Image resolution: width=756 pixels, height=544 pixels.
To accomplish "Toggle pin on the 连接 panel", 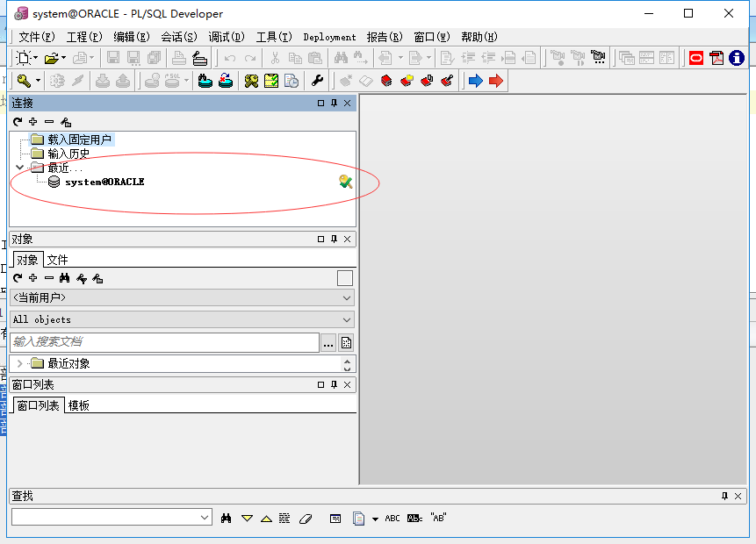I will pos(335,104).
